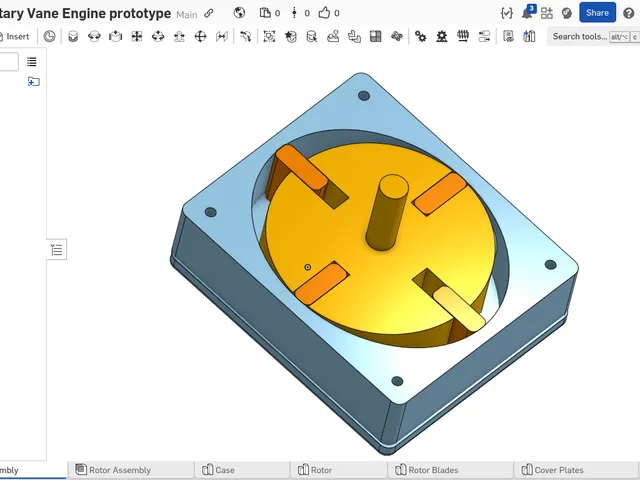Click the Main branch label

[187, 15]
